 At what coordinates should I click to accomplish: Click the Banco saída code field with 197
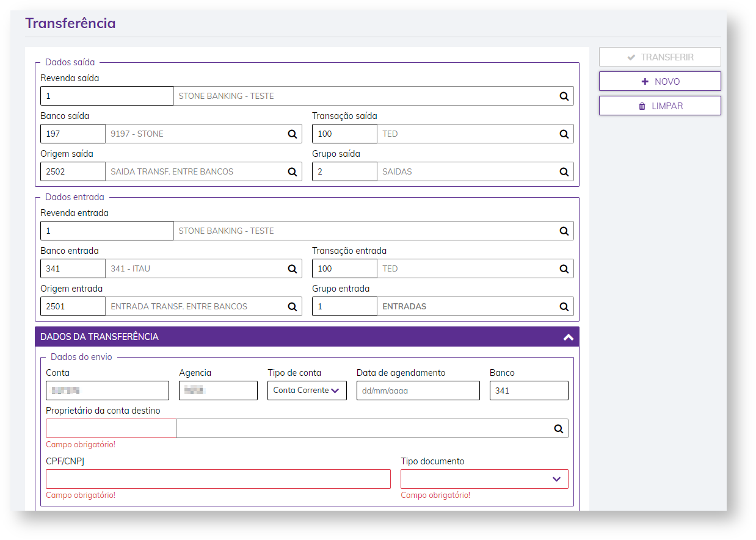(x=73, y=134)
